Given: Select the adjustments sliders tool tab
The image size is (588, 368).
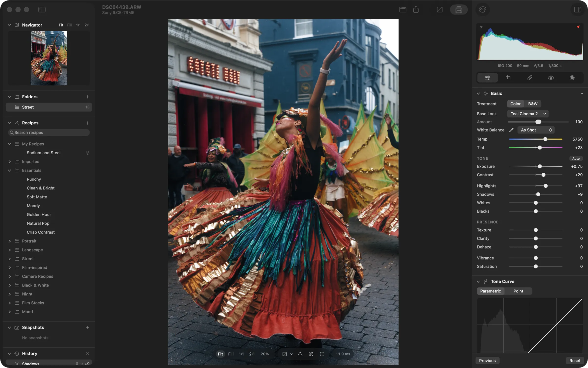Looking at the screenshot, I should 487,78.
